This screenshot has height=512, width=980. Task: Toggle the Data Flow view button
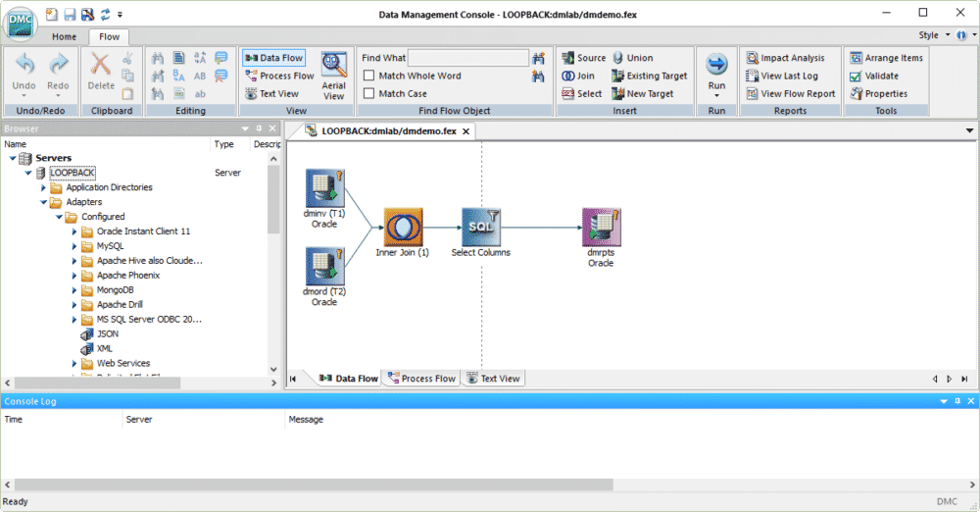coord(273,58)
